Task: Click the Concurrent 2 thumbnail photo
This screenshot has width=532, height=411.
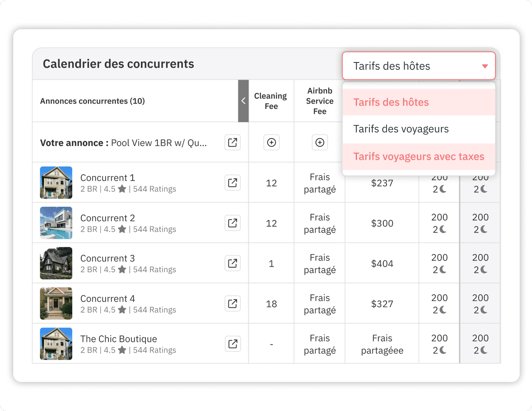Action: (x=56, y=223)
